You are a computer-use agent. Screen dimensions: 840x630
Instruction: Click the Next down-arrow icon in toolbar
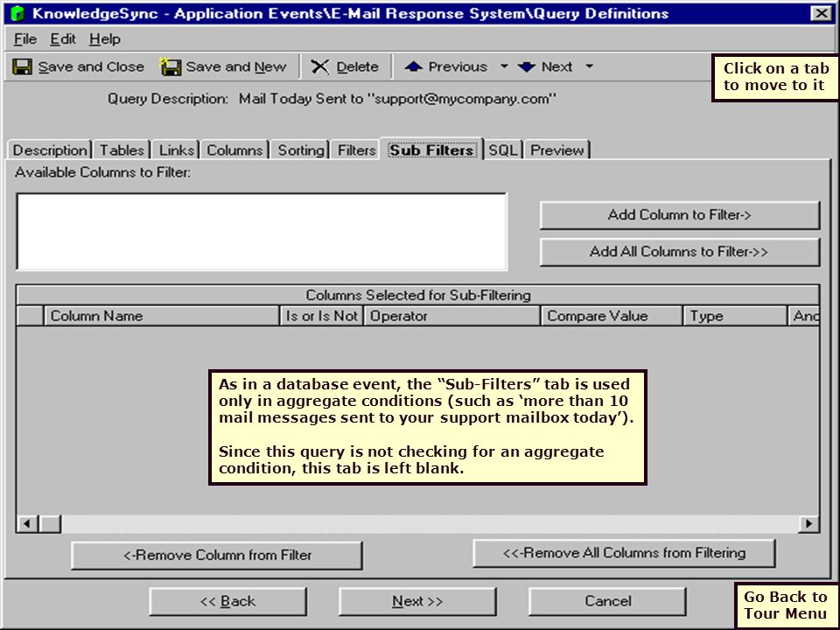[x=527, y=67]
